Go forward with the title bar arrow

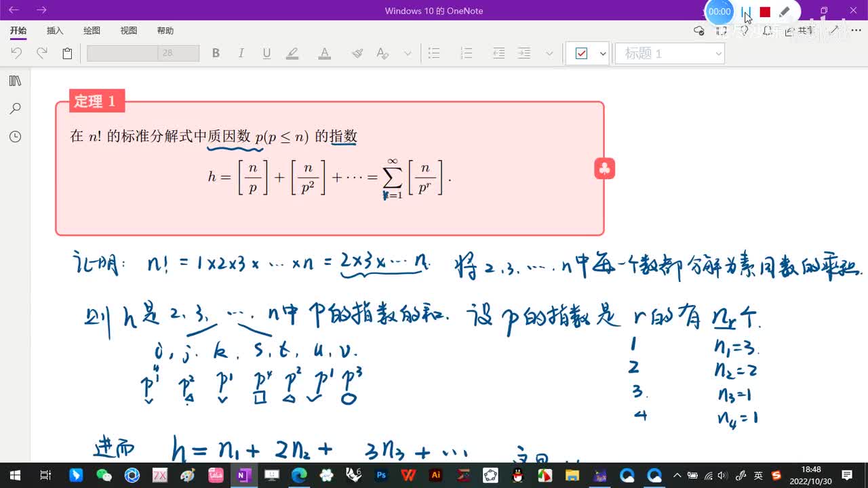click(41, 10)
